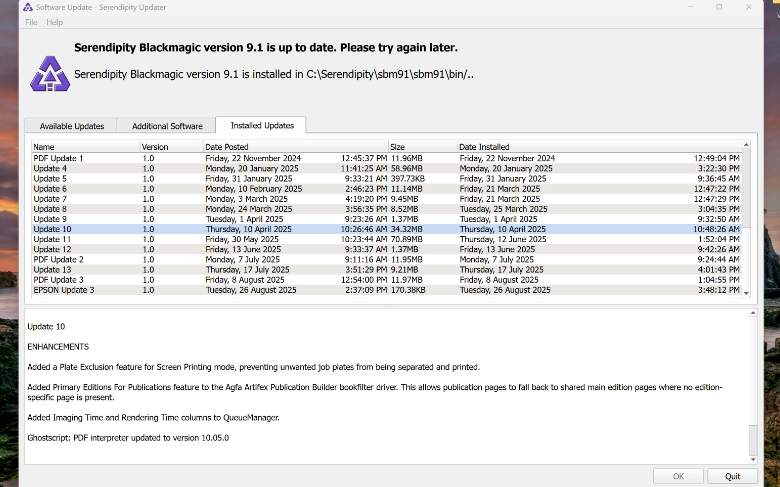Select the Update 5 row
The image size is (780, 487).
[x=387, y=179]
